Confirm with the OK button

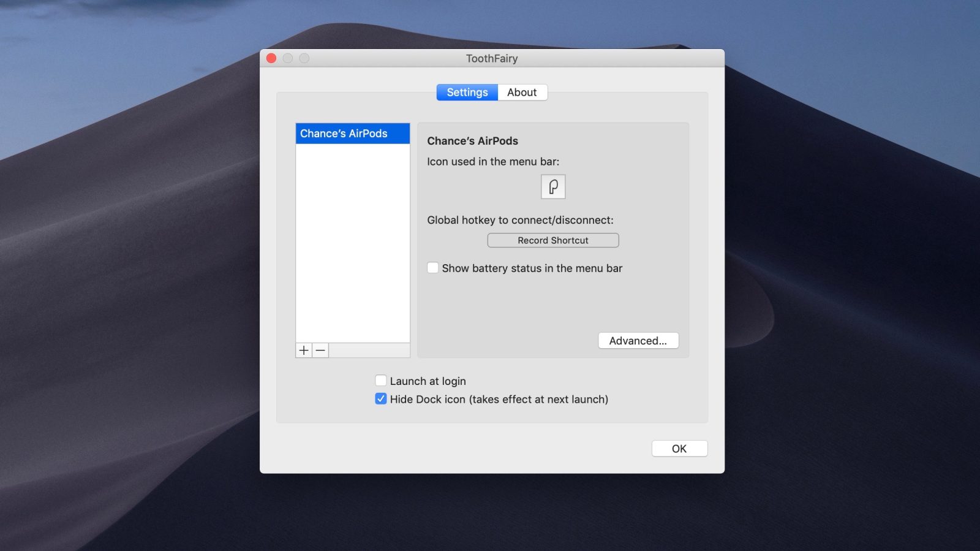coord(679,449)
